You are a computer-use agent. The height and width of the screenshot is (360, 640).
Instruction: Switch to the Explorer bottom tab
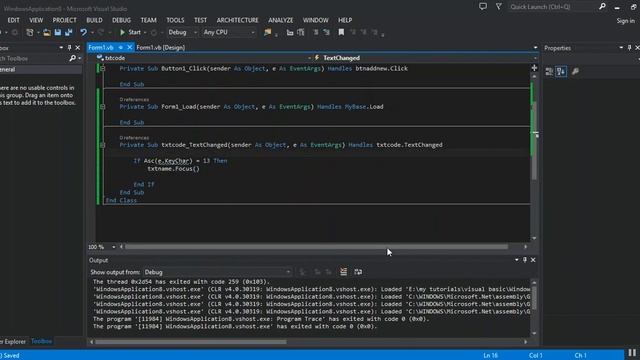click(x=13, y=342)
